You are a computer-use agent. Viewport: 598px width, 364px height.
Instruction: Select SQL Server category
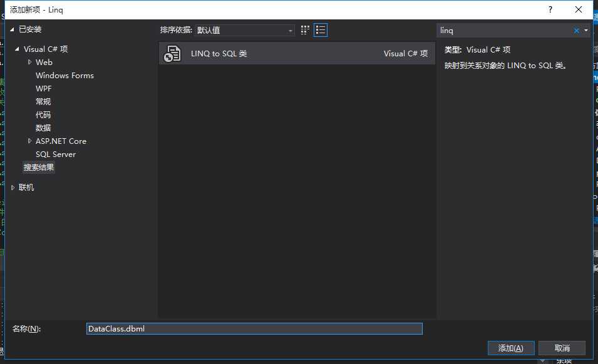[56, 154]
